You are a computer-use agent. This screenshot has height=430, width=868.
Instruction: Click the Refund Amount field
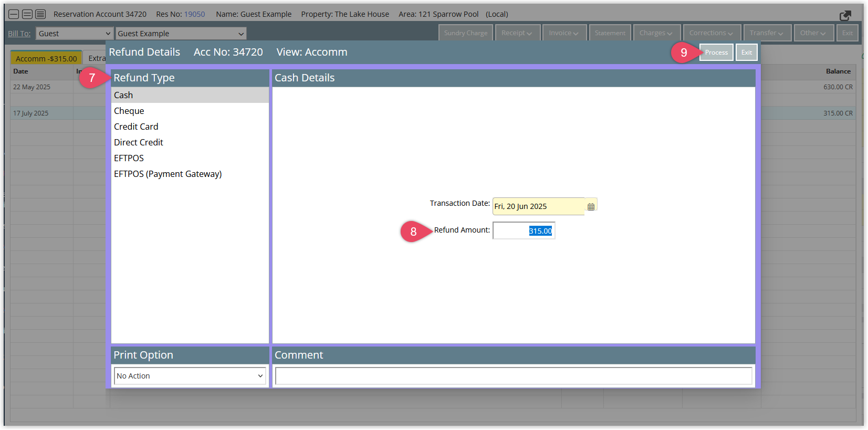point(524,231)
